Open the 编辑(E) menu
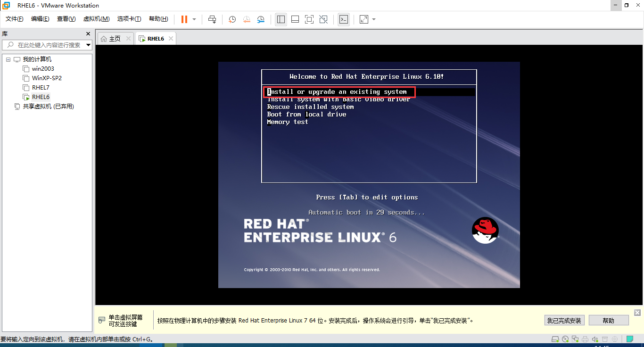644x347 pixels. coord(40,19)
